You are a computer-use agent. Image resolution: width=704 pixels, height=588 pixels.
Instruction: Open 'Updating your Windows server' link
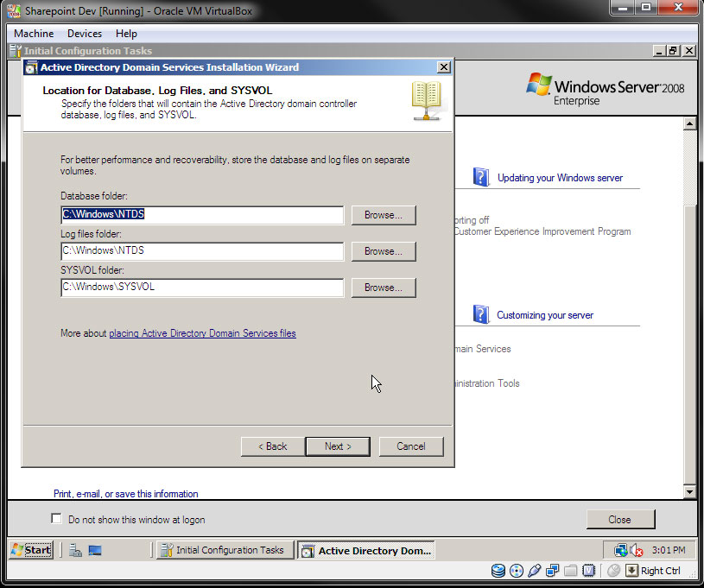point(560,178)
